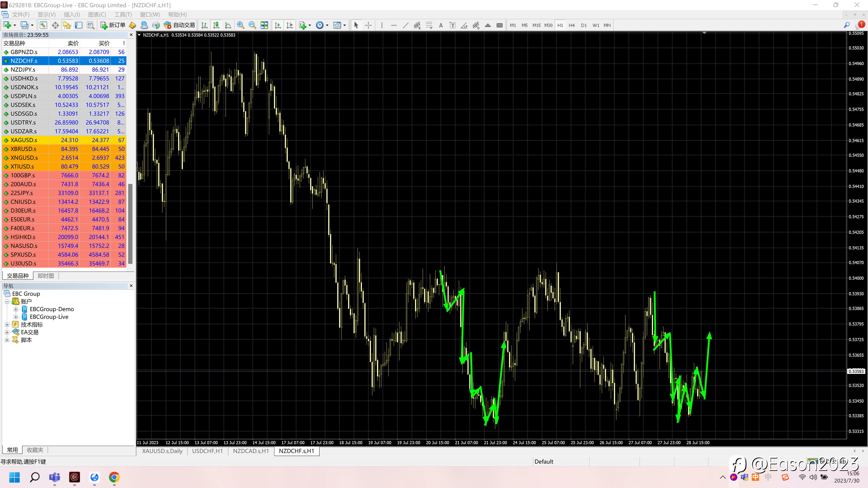
Task: Open the Signals broadcast icon
Action: tap(156, 25)
